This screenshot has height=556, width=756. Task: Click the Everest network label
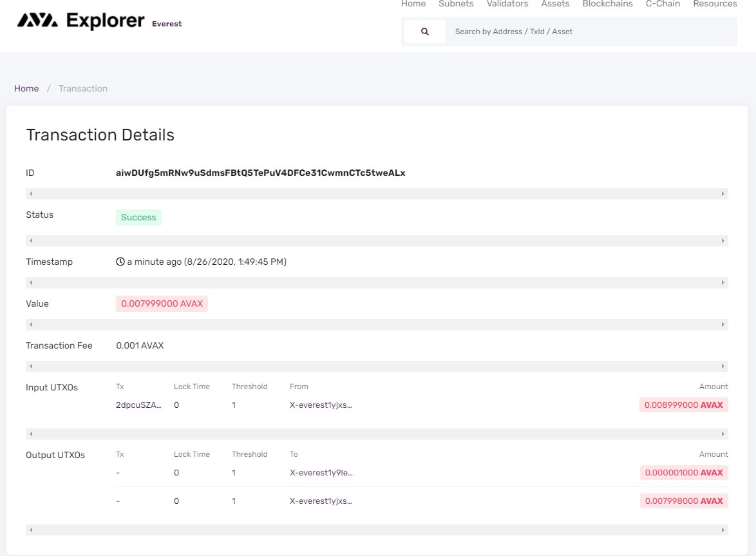coord(167,24)
